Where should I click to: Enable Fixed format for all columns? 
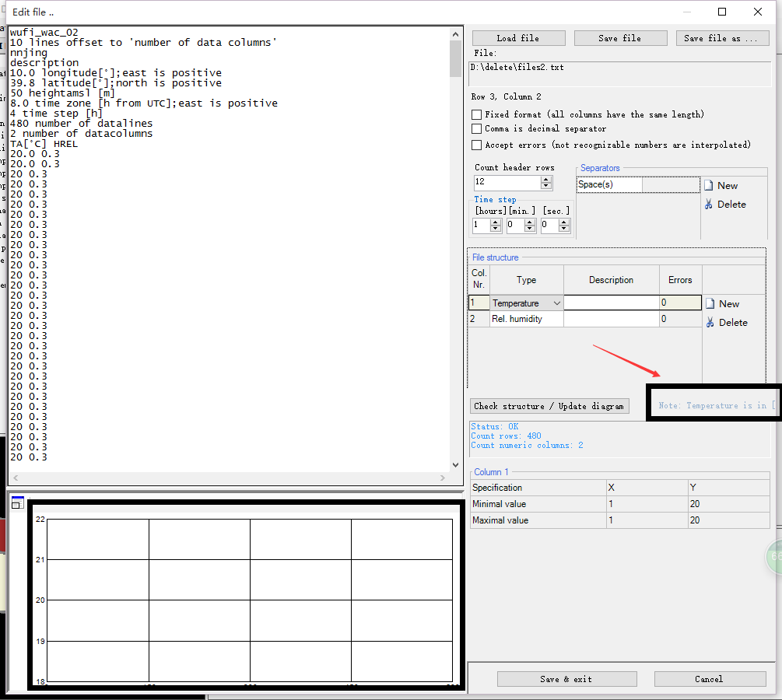[477, 114]
